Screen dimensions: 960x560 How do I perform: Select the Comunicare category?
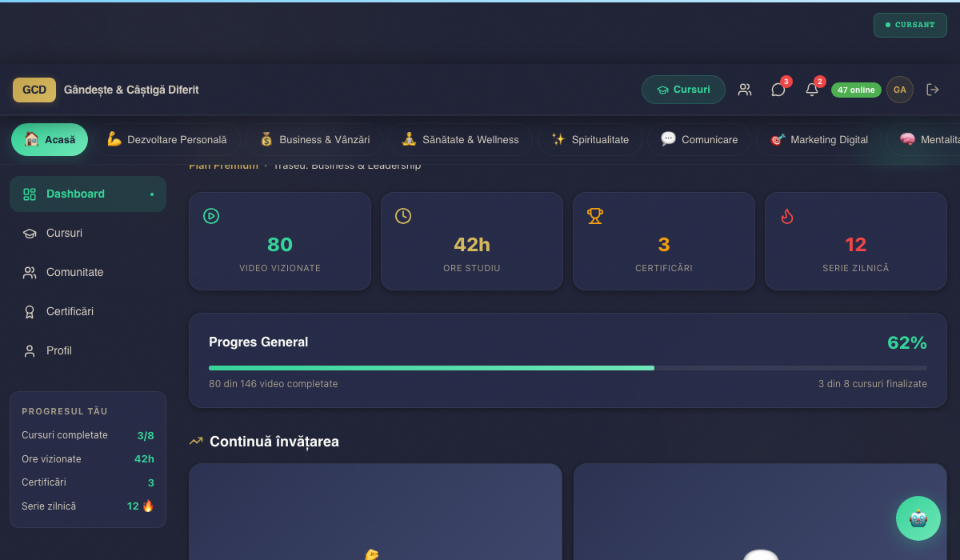click(x=699, y=139)
